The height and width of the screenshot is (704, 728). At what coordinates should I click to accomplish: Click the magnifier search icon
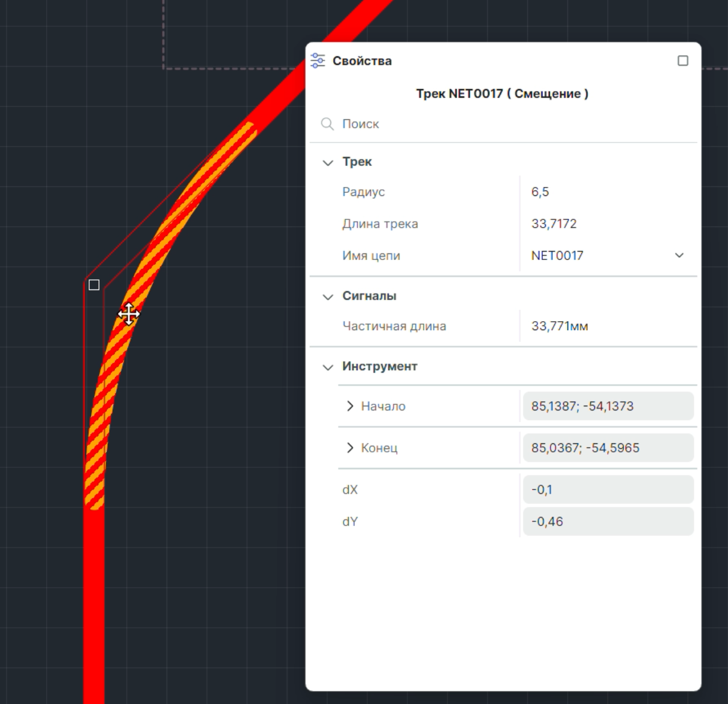click(327, 123)
